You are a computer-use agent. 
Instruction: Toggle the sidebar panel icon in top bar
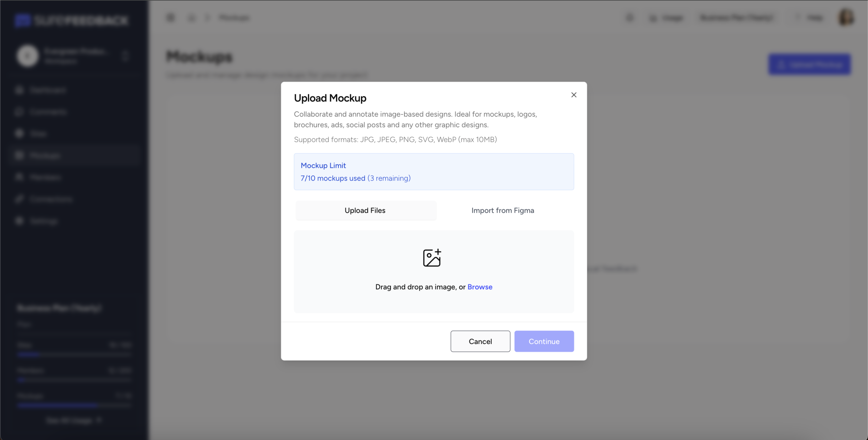[x=171, y=17]
